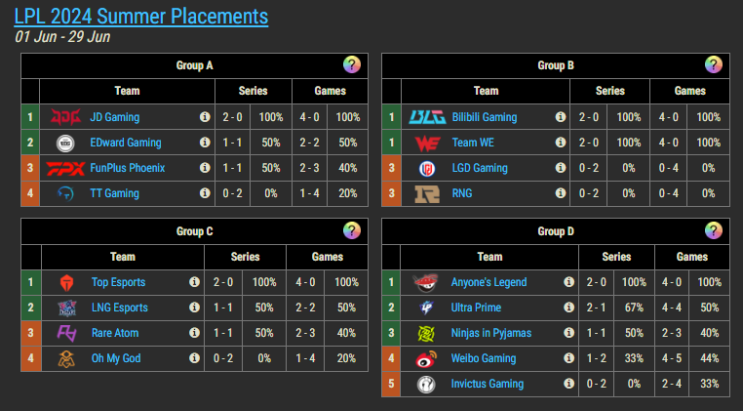The image size is (743, 411).
Task: Click the Group D question-mark icon
Action: click(x=713, y=230)
